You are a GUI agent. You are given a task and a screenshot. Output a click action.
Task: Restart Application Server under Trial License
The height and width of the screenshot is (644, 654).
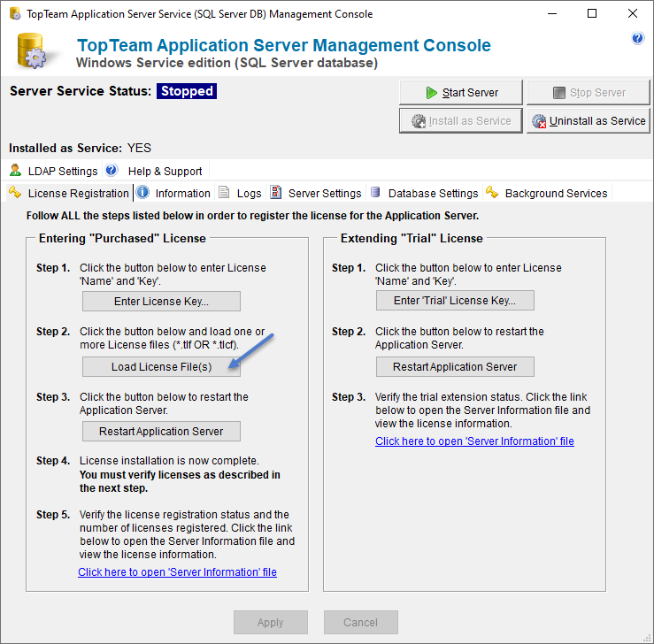[455, 366]
